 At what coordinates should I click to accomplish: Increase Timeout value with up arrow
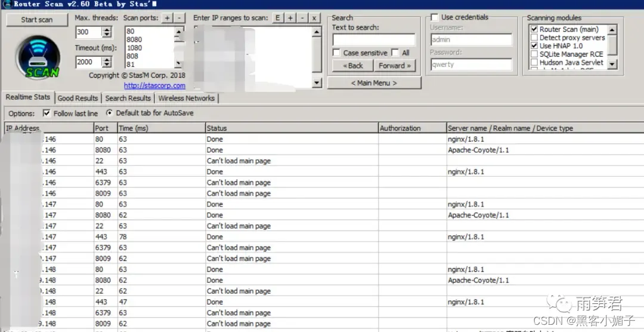pyautogui.click(x=107, y=60)
